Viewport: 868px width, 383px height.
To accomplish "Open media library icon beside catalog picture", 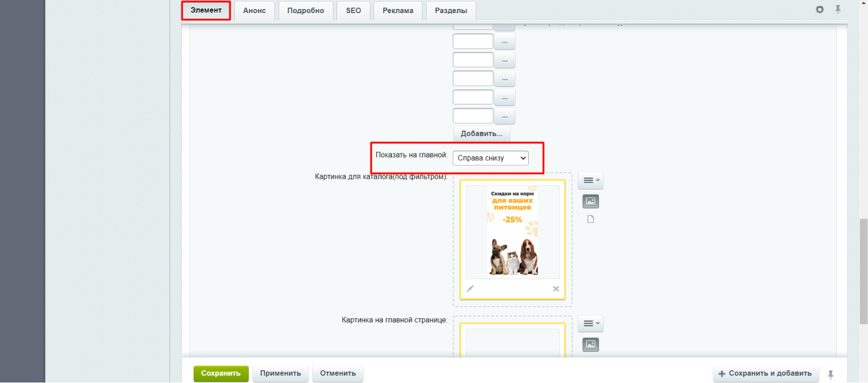I will click(x=590, y=201).
